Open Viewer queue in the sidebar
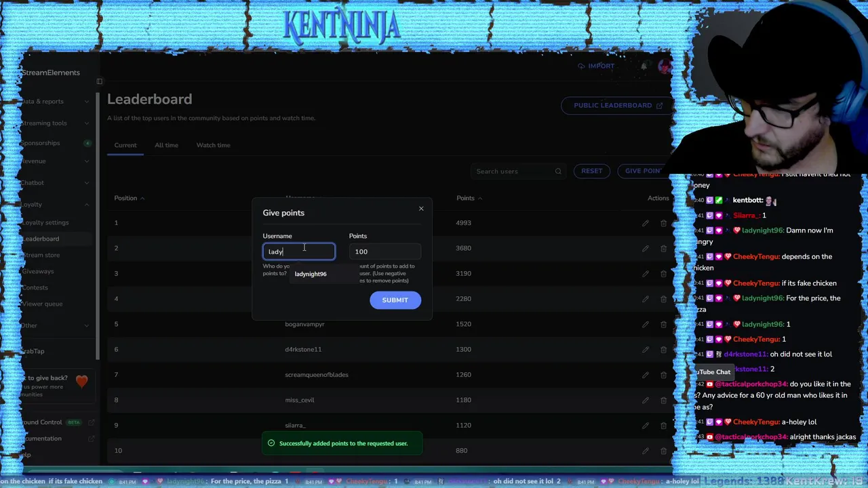The height and width of the screenshot is (488, 868). tap(42, 304)
